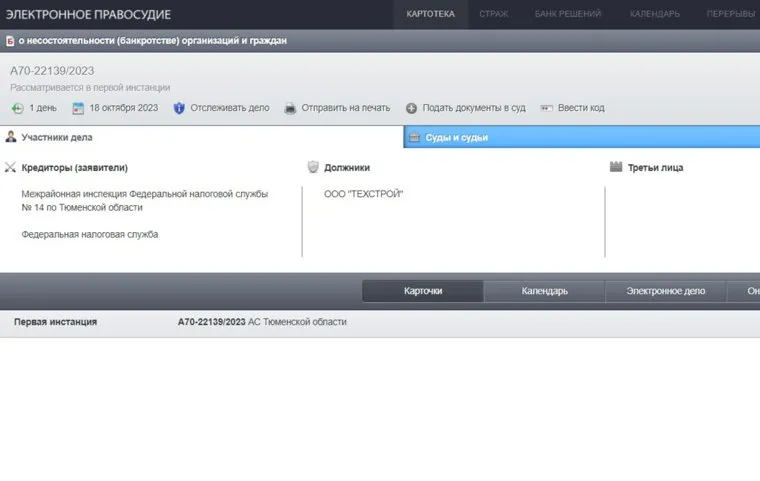This screenshot has height=481, width=760.
Task: Click creditor Федеральная налоговая служба
Action: 90,234
